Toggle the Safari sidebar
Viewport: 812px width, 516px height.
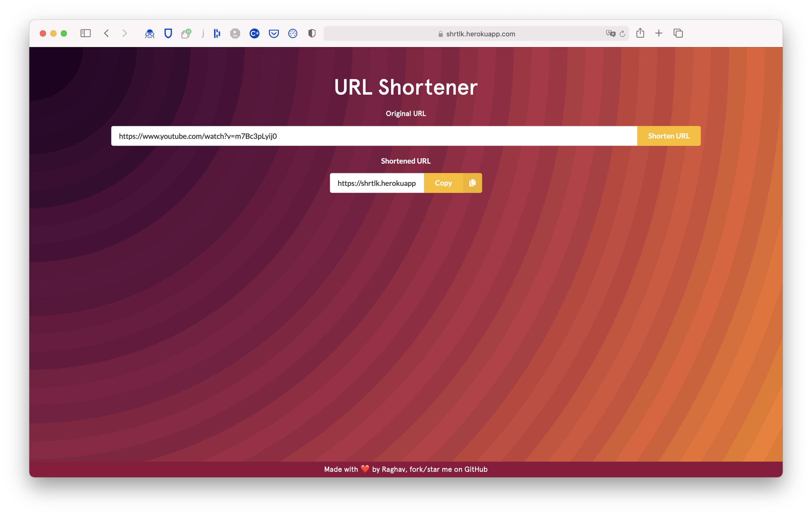tap(86, 33)
